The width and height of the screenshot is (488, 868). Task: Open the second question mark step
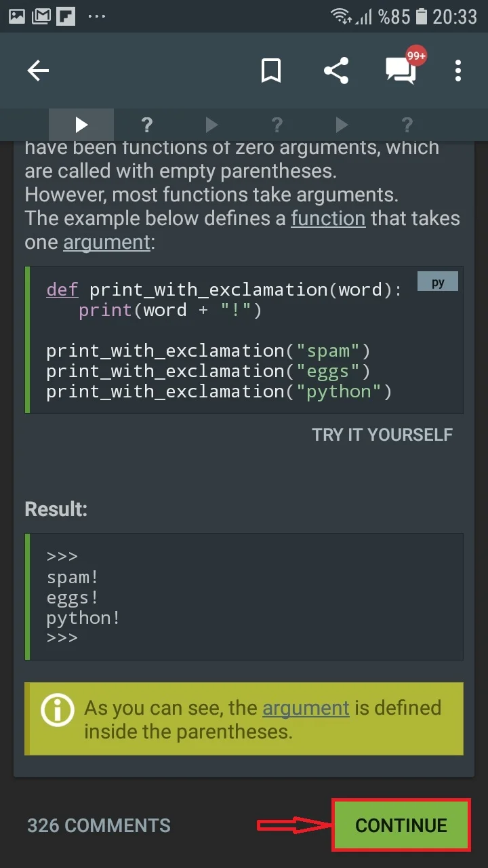point(277,125)
